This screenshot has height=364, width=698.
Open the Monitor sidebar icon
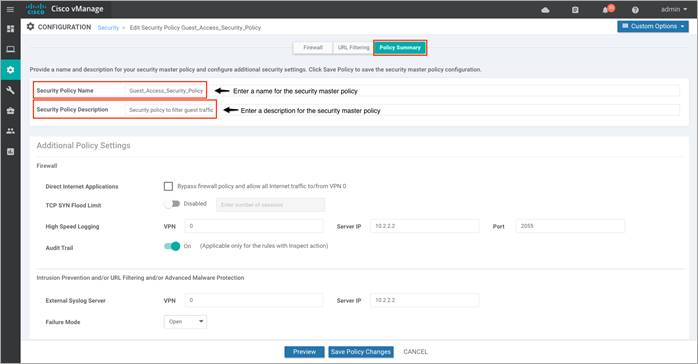[10, 49]
